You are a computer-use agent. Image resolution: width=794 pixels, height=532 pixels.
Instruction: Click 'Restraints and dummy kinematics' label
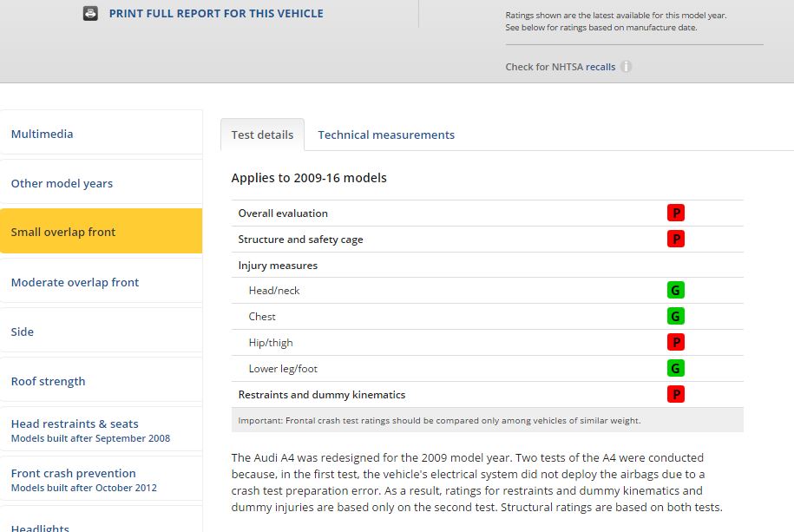point(322,395)
